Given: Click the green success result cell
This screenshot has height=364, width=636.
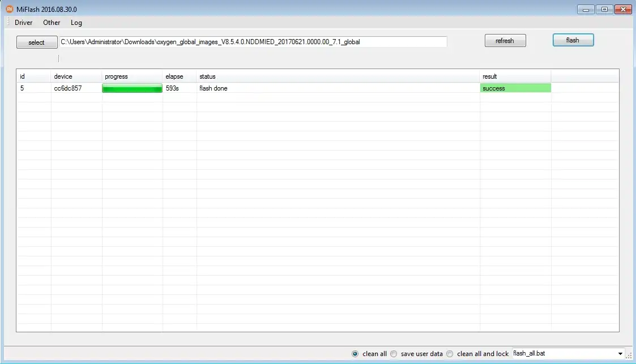Looking at the screenshot, I should tap(515, 88).
